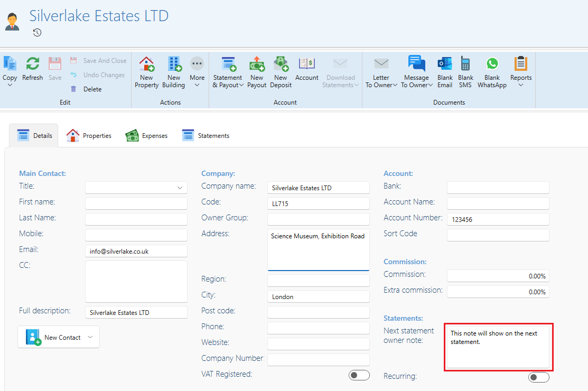This screenshot has height=391, width=588.
Task: Create a New Deposit
Action: click(x=281, y=72)
